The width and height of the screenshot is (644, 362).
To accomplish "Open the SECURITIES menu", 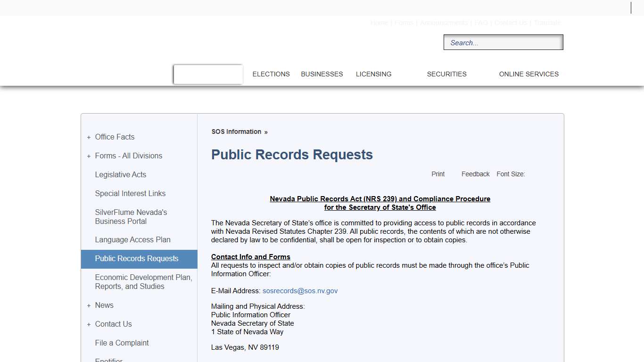I will 446,74.
